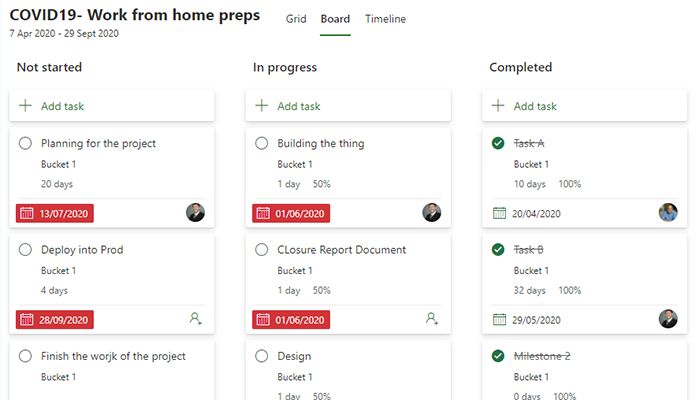This screenshot has width=700, height=400.
Task: Click assignee avatar on Task A card
Action: click(x=668, y=212)
